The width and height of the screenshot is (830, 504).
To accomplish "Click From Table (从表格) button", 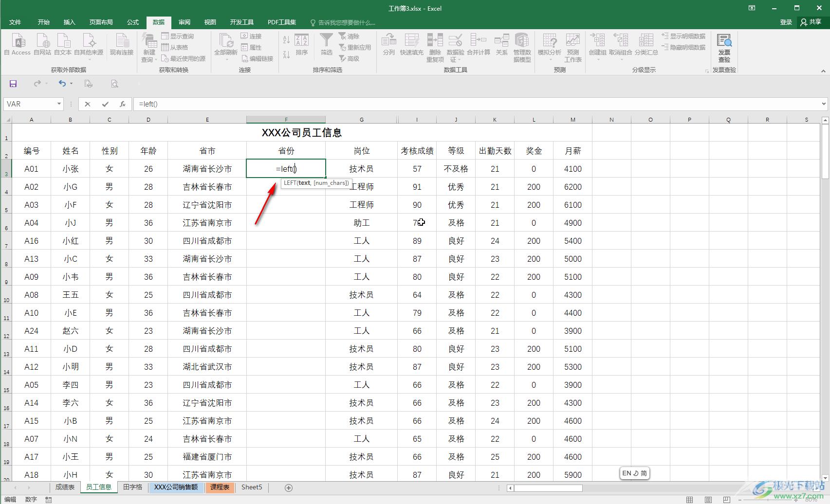I will [175, 47].
